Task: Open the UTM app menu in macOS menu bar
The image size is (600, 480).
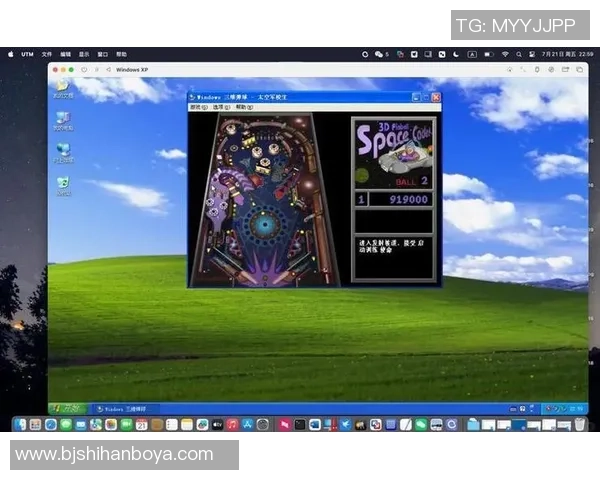Action: (x=27, y=54)
